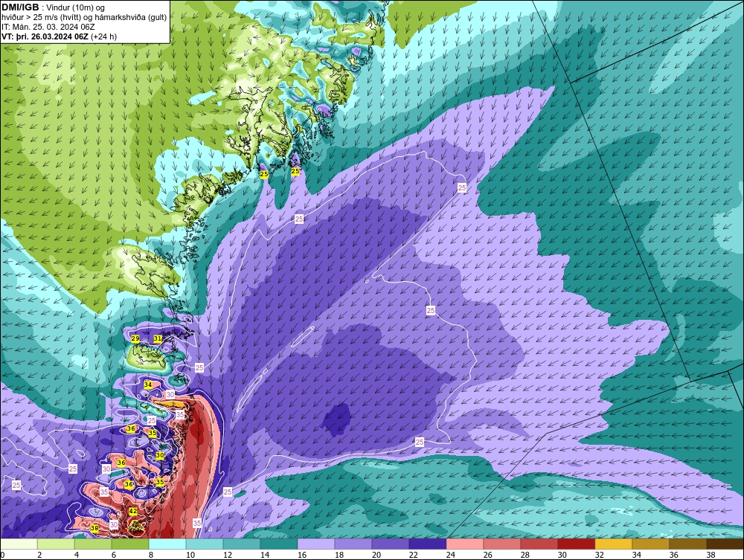This screenshot has width=744, height=560.
Task: Pick the 4–6 m/s green swatch
Action: click(93, 544)
